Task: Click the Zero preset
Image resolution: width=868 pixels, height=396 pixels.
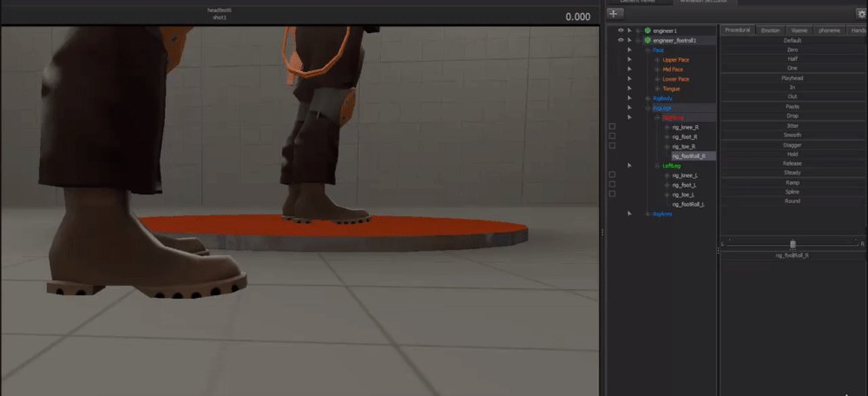Action: coord(792,49)
